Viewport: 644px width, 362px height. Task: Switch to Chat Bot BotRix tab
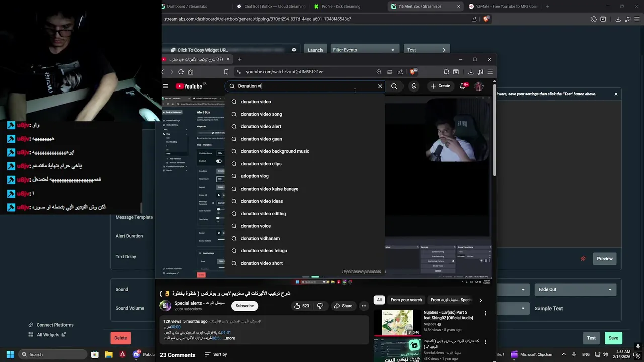pyautogui.click(x=271, y=7)
